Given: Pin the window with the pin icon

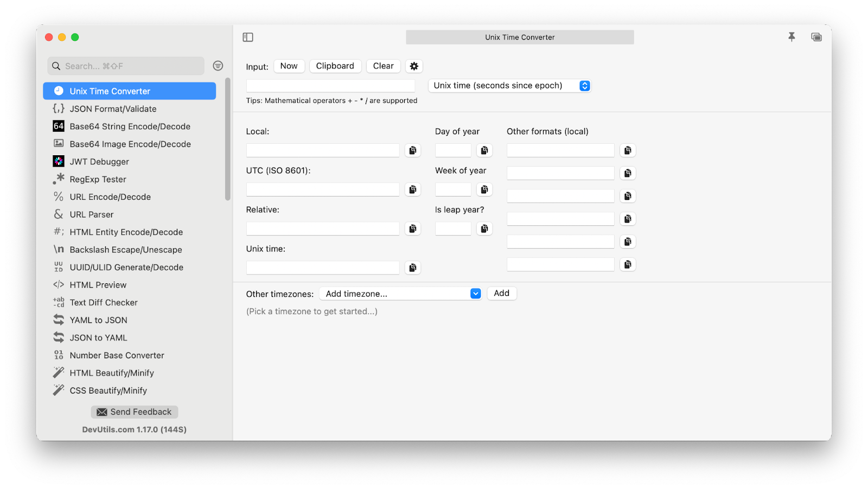Looking at the screenshot, I should (792, 37).
